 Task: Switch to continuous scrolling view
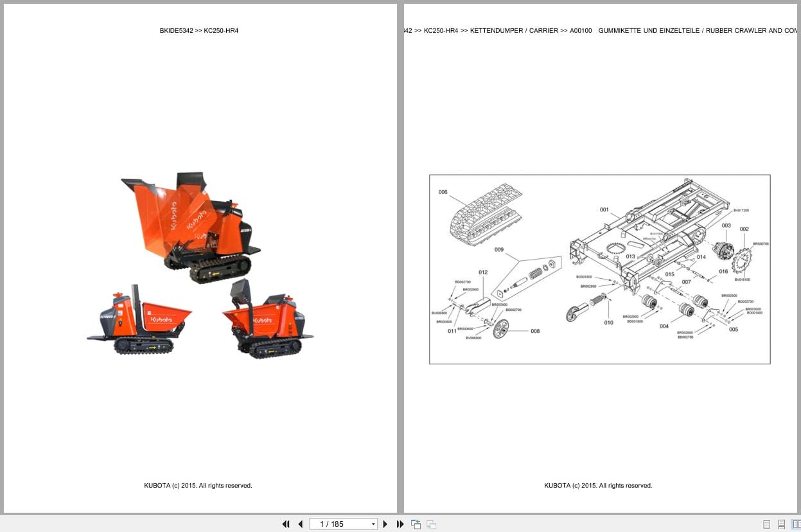(781, 524)
